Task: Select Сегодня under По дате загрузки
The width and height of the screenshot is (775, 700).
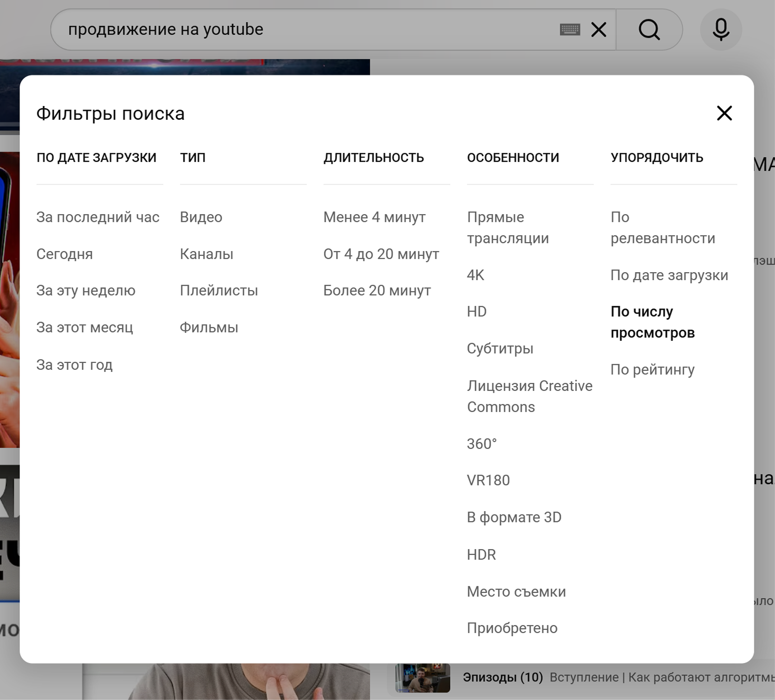Action: (64, 254)
